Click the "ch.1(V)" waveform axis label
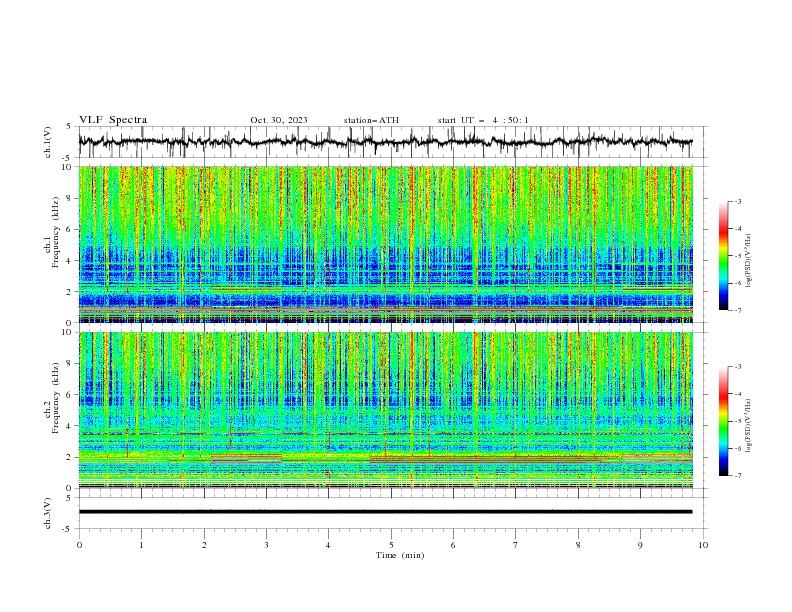Image resolution: width=792 pixels, height=612 pixels. click(x=48, y=142)
